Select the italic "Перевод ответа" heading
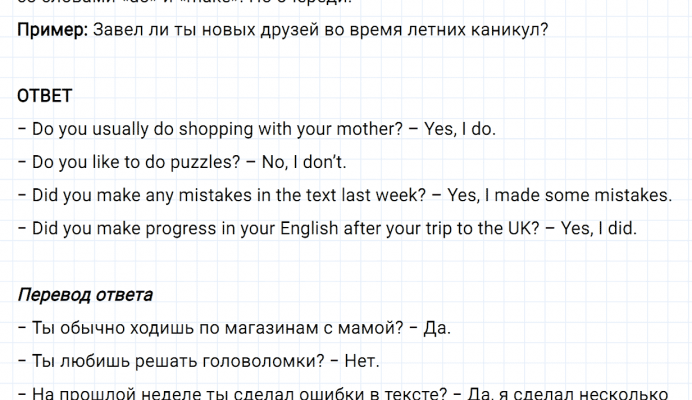 tap(85, 295)
